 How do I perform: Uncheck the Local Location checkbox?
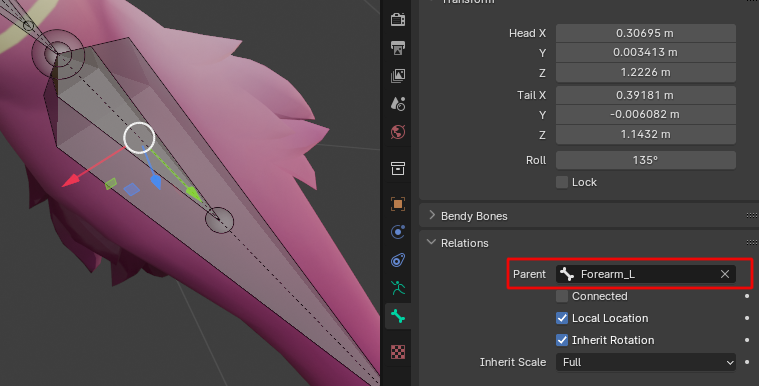click(x=562, y=318)
